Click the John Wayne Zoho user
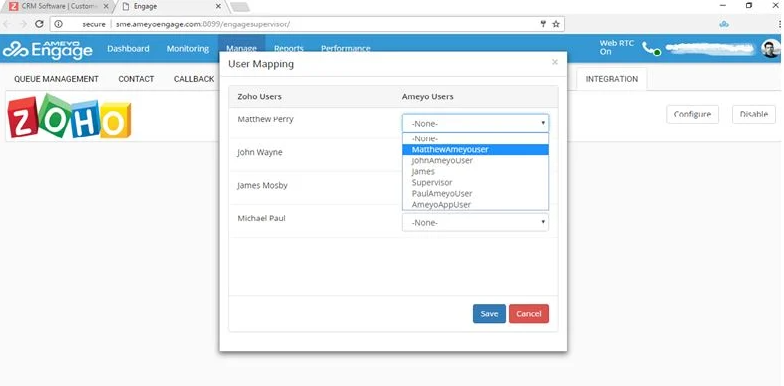The image size is (784, 386). (x=260, y=152)
